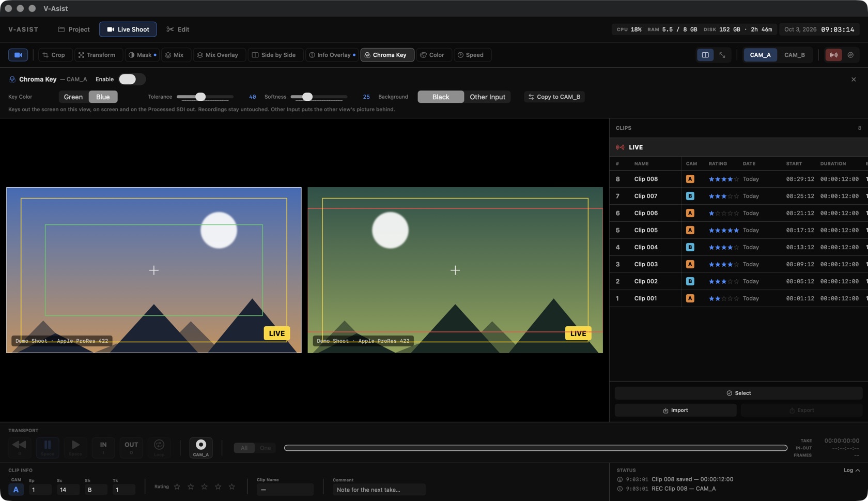Click the Clip Name field
The height and width of the screenshot is (501, 868).
(285, 490)
